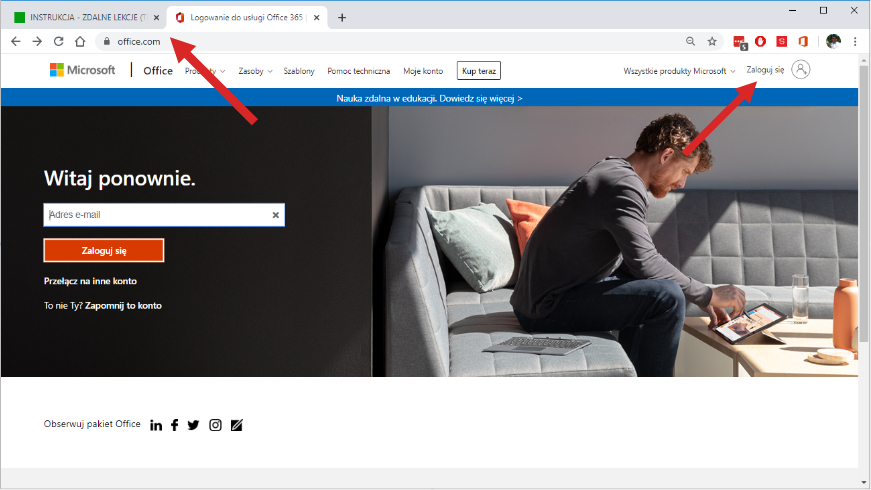Click the Microsoft logo
The image size is (871, 490).
(82, 70)
